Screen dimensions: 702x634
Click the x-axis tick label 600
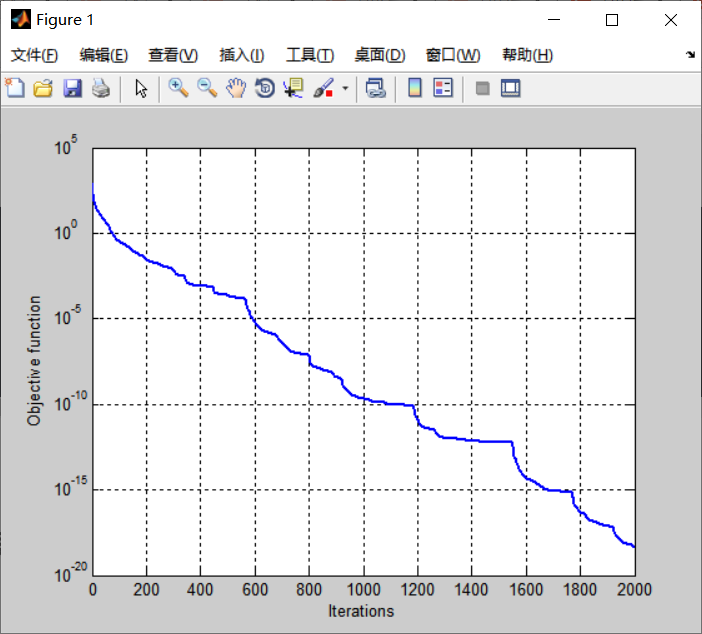click(x=255, y=589)
